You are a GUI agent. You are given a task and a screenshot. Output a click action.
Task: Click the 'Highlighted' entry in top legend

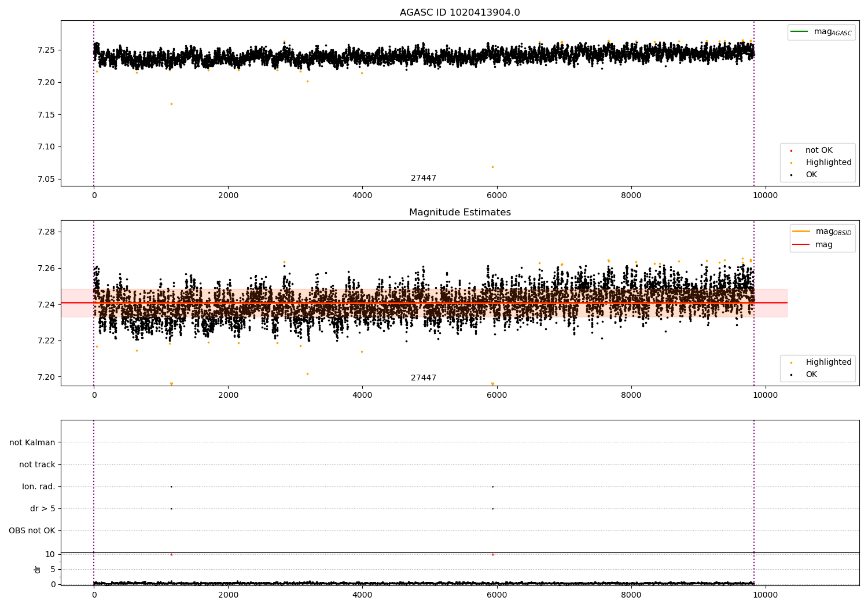click(x=828, y=163)
